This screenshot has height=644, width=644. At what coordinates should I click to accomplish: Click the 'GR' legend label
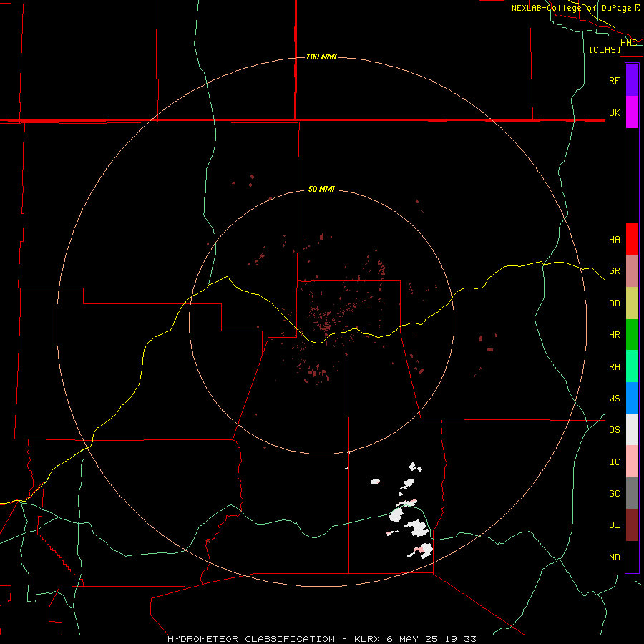coord(615,271)
